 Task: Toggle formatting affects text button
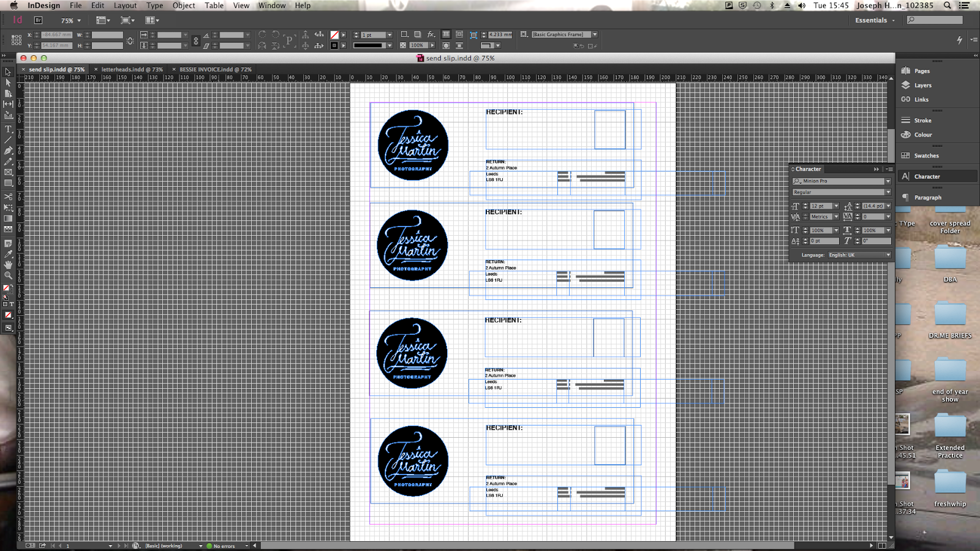12,304
